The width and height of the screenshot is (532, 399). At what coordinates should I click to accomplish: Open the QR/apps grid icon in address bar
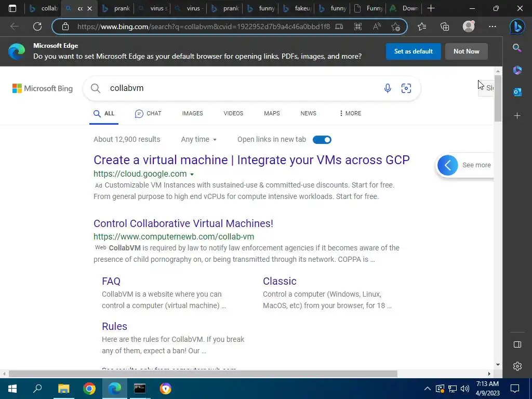pos(357,26)
